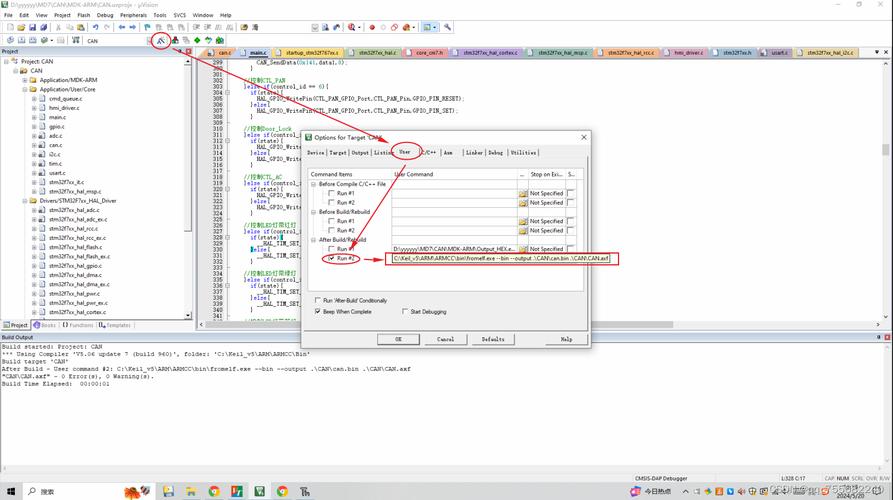Click the project tree vertical scrollbar
The width and height of the screenshot is (893, 500).
(188, 180)
